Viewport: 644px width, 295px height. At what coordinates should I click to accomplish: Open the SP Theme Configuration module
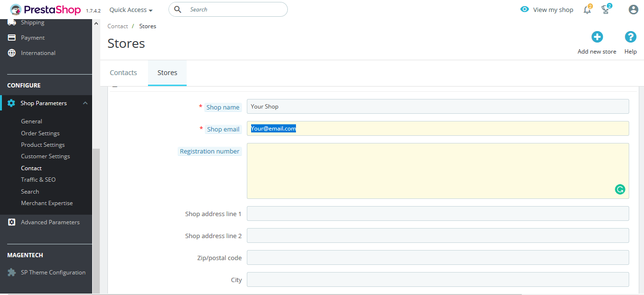point(53,273)
